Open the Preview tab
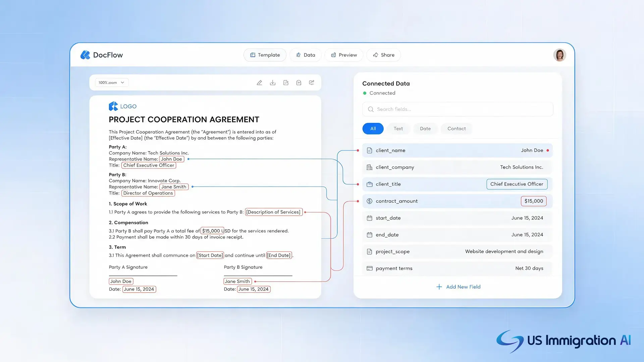644x362 pixels. tap(344, 55)
